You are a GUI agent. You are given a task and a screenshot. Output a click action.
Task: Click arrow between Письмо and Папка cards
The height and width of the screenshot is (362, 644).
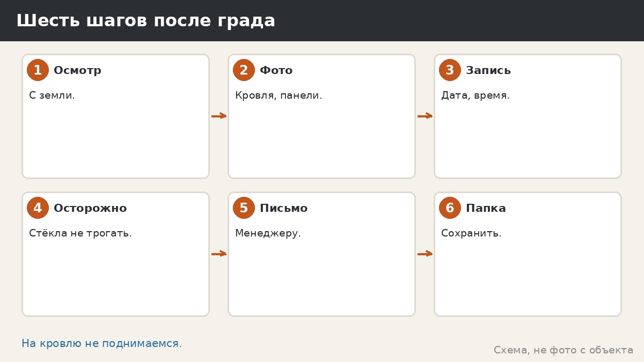[x=425, y=254]
